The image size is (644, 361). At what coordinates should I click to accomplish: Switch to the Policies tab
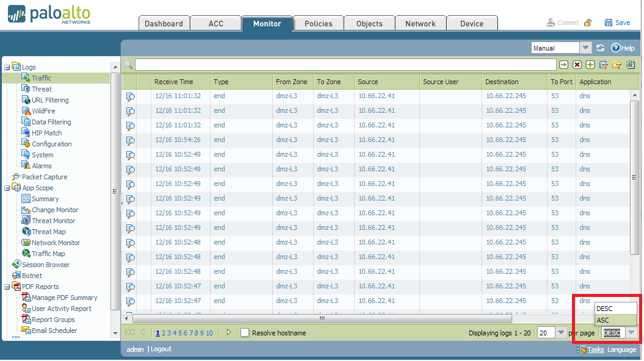pos(318,23)
